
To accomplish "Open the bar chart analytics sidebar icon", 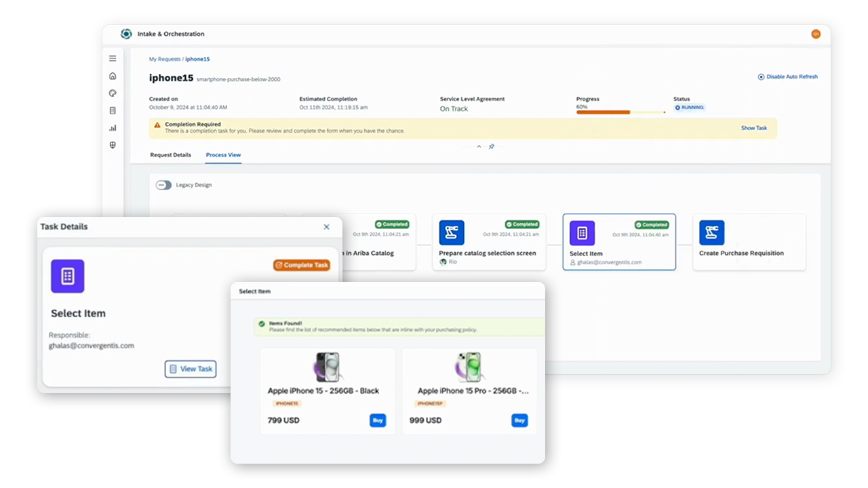I will tap(113, 127).
